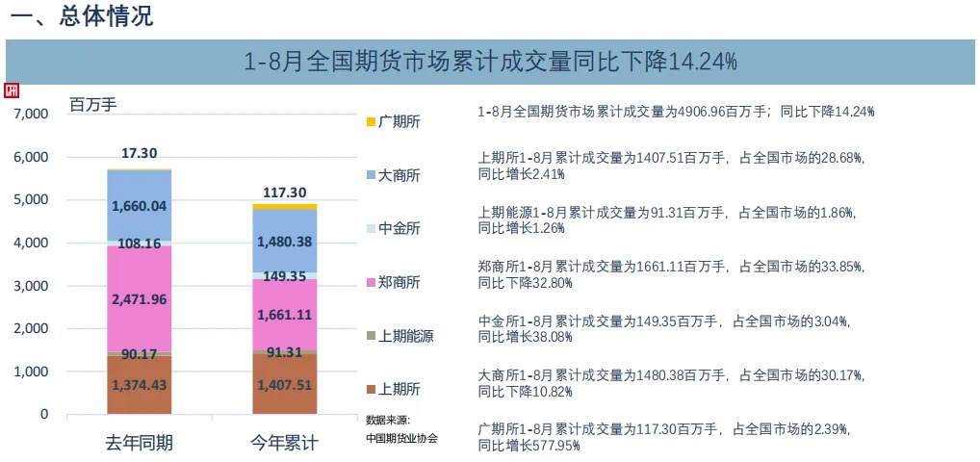Click the 117.30 data label above 今年累计 bar
Image resolution: width=980 pixels, height=462 pixels.
(x=285, y=193)
